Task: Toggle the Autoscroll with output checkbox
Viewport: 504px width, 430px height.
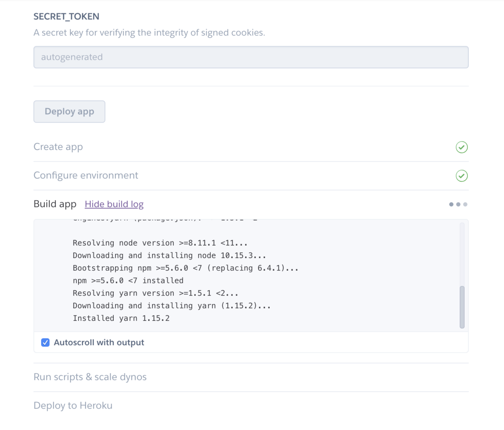Action: pos(45,343)
